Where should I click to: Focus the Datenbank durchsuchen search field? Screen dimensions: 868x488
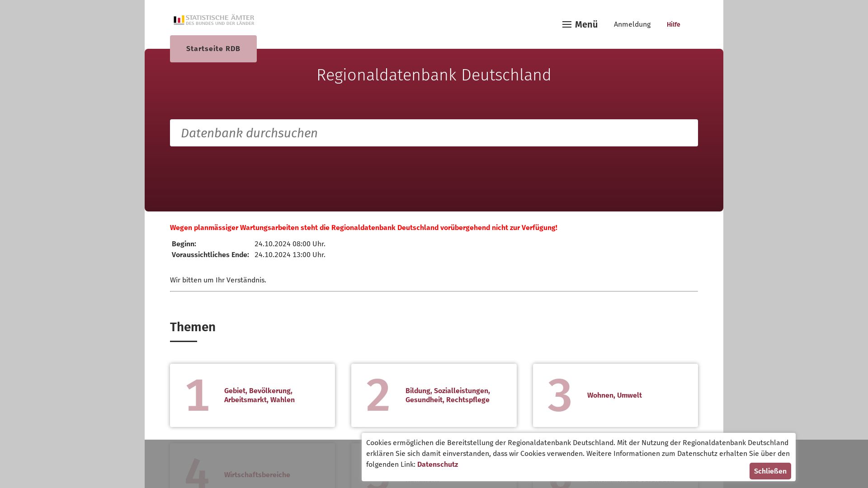point(434,133)
